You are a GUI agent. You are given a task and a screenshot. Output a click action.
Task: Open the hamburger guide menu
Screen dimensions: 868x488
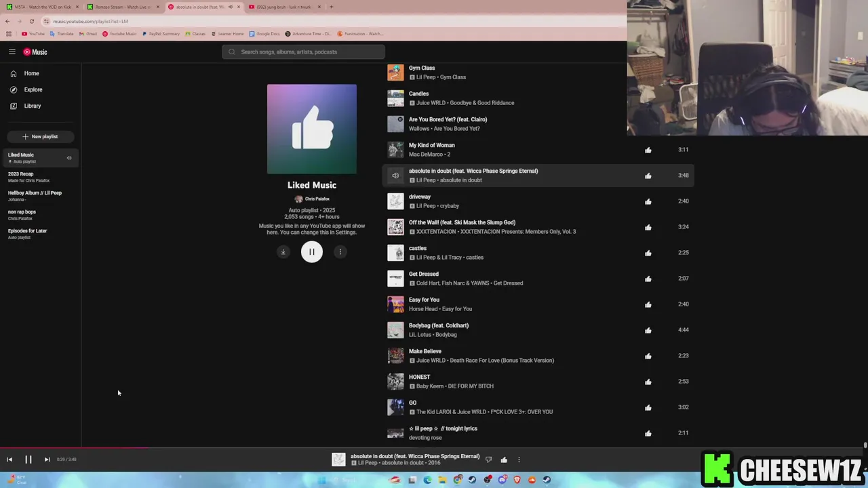12,52
